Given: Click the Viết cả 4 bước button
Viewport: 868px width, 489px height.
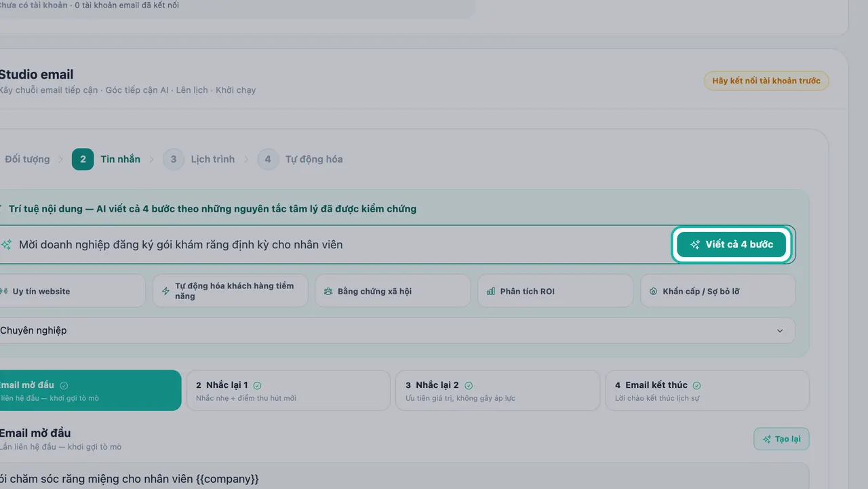Looking at the screenshot, I should pos(732,245).
